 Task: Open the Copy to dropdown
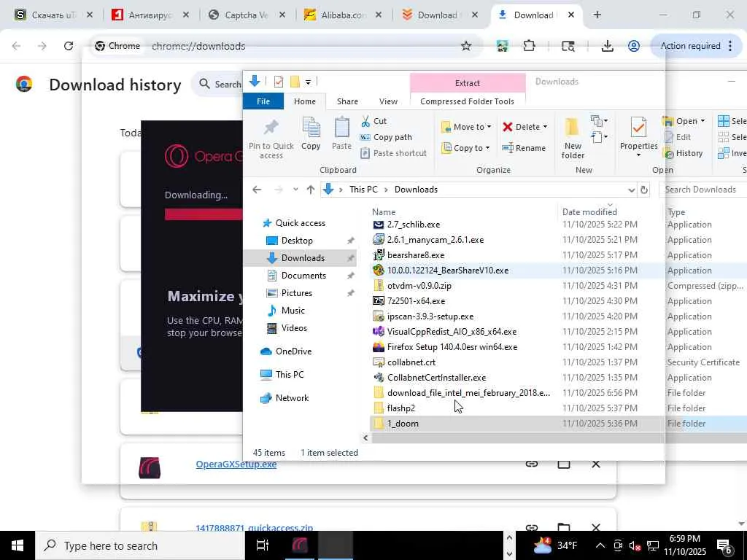(465, 148)
